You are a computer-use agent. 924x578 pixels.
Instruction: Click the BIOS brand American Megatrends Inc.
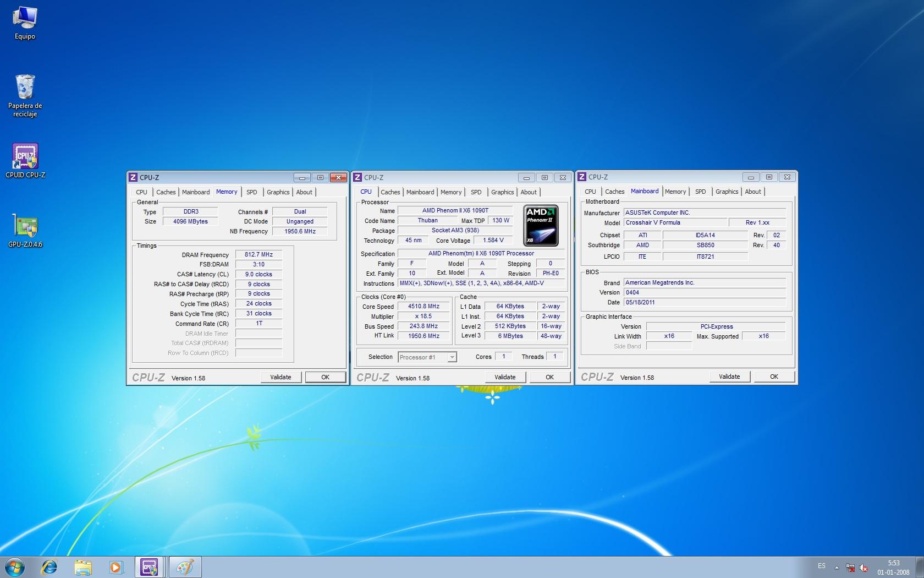coord(705,283)
